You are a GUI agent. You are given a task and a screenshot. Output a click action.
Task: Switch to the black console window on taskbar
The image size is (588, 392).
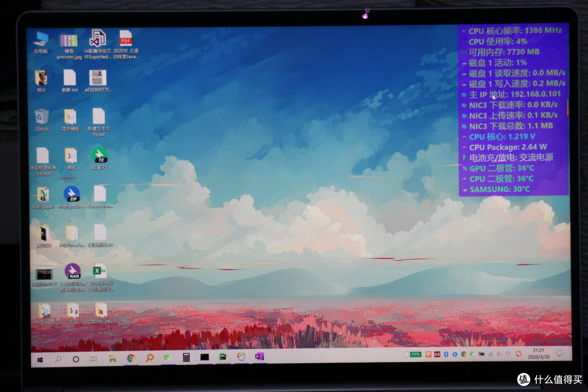tap(204, 357)
